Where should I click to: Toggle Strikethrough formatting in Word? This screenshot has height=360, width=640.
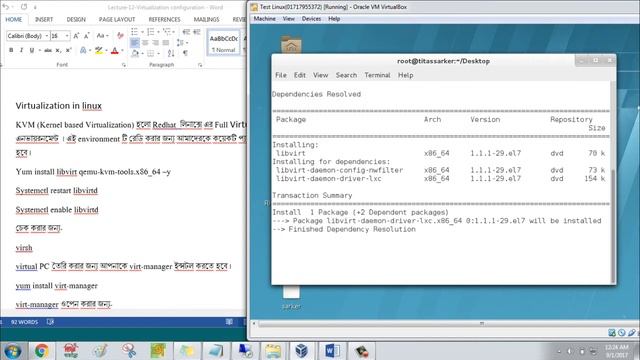pyautogui.click(x=48, y=50)
